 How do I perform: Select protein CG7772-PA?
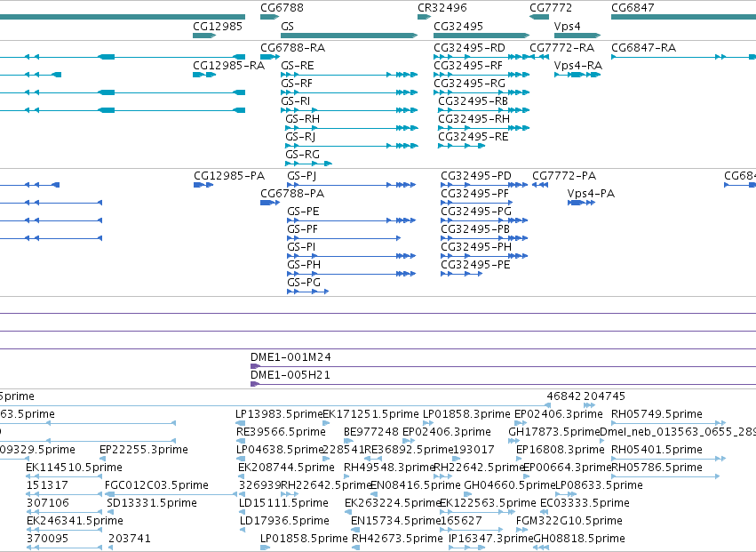pyautogui.click(x=564, y=176)
